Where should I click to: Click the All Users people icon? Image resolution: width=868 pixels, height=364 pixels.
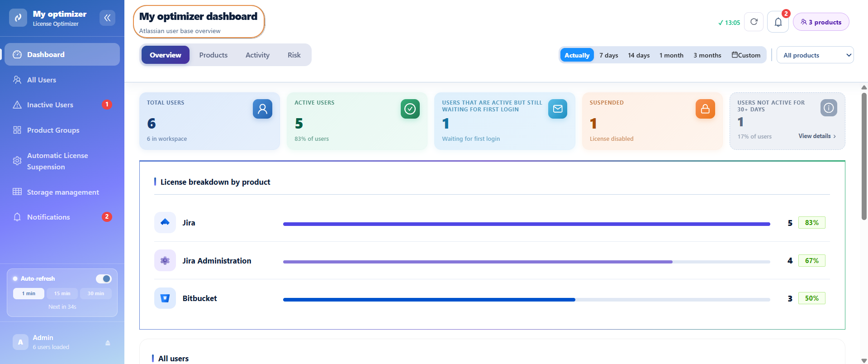pos(17,80)
